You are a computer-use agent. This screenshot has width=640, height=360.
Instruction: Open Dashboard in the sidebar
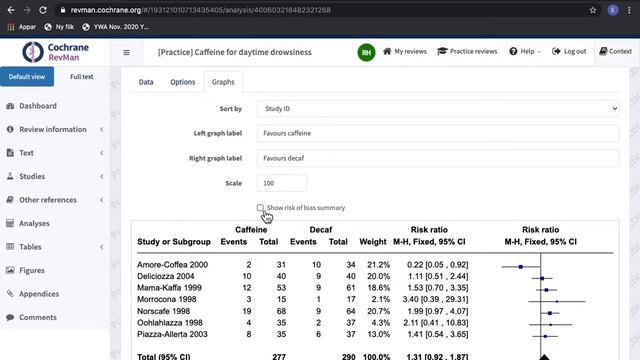click(38, 106)
